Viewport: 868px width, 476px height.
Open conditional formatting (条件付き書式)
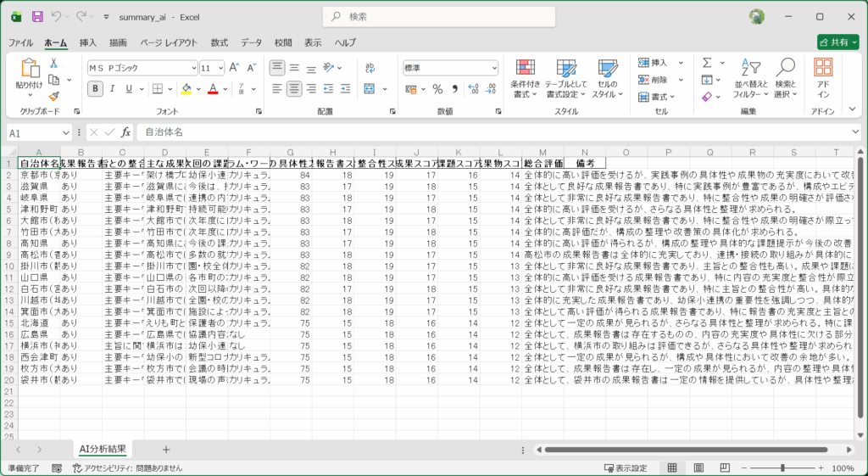click(526, 79)
